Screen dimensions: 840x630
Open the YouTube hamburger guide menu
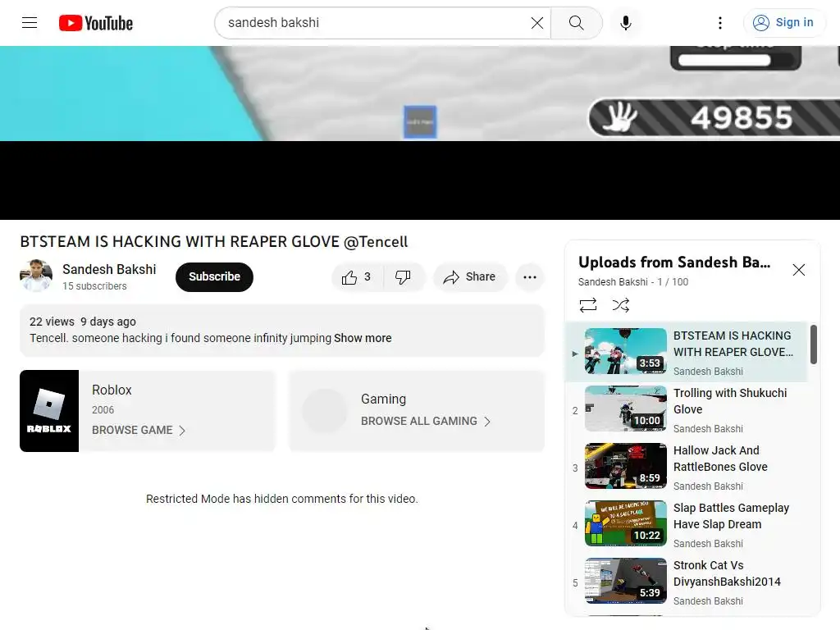point(30,22)
